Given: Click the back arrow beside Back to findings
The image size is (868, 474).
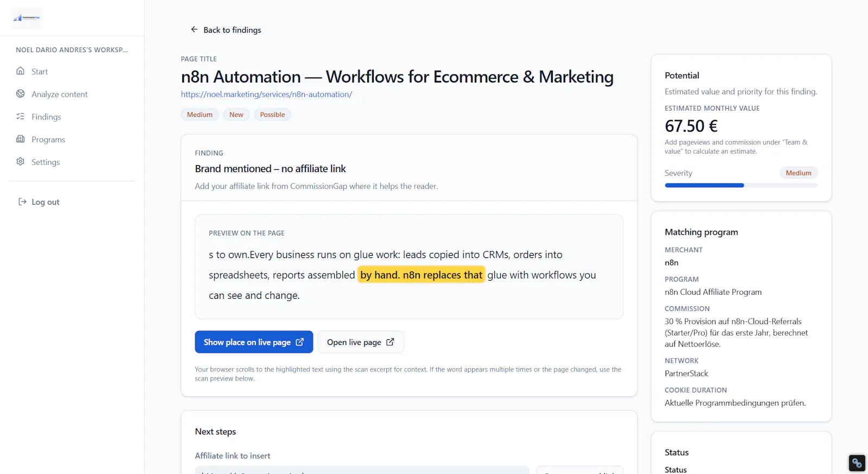Looking at the screenshot, I should click(x=194, y=29).
